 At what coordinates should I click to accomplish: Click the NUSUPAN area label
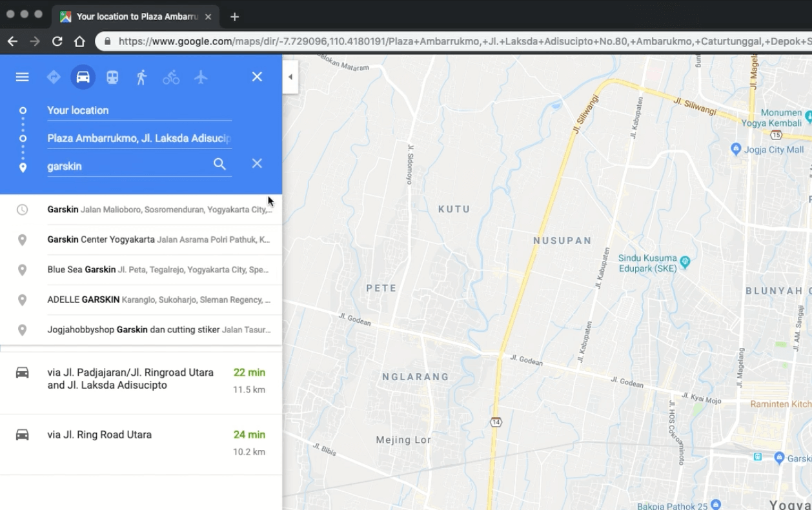[x=562, y=240]
